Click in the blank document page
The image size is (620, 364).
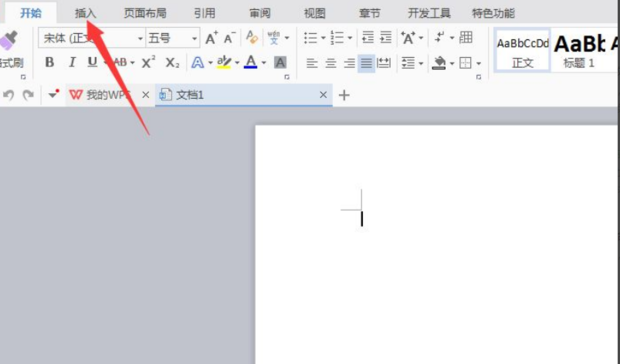click(437, 245)
